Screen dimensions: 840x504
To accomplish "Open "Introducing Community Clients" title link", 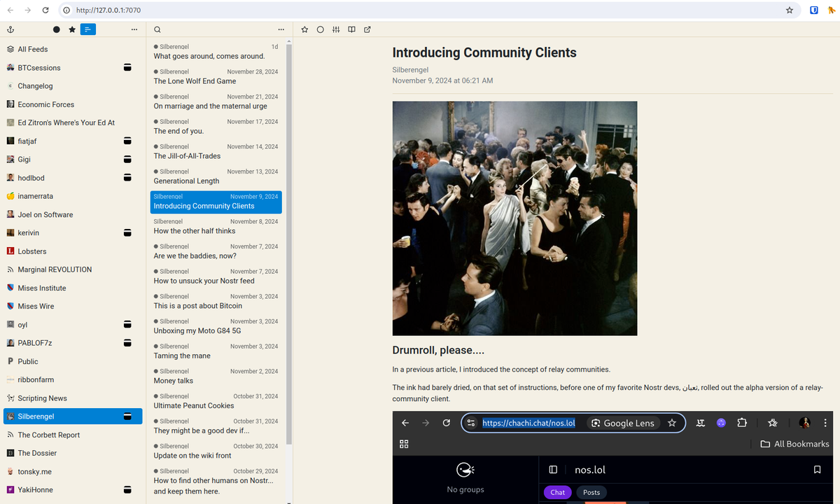I will click(484, 52).
